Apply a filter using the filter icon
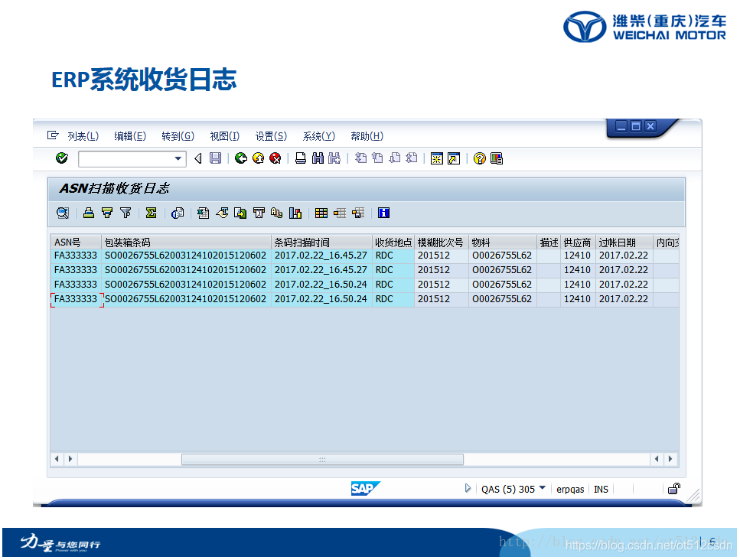Screen dimensions: 740x560 tap(126, 213)
